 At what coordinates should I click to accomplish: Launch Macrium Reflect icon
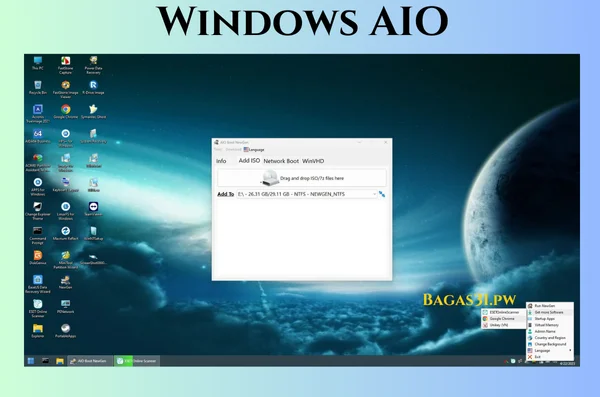(65, 234)
